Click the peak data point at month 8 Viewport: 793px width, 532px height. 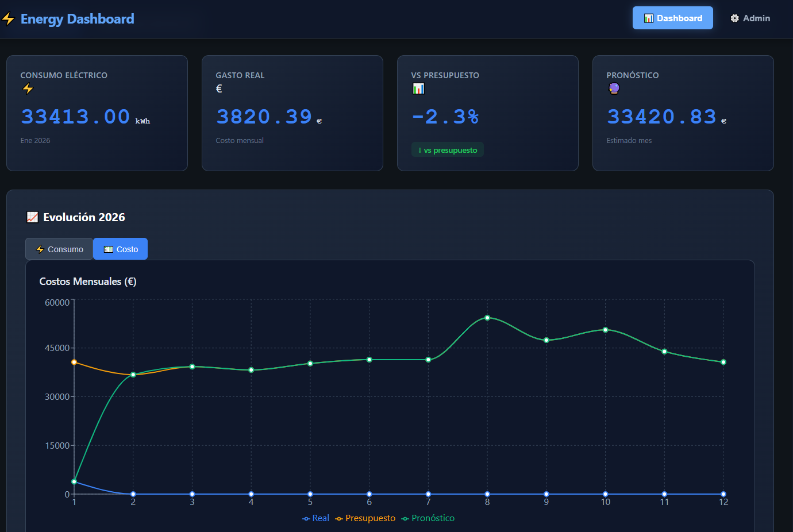pos(487,317)
